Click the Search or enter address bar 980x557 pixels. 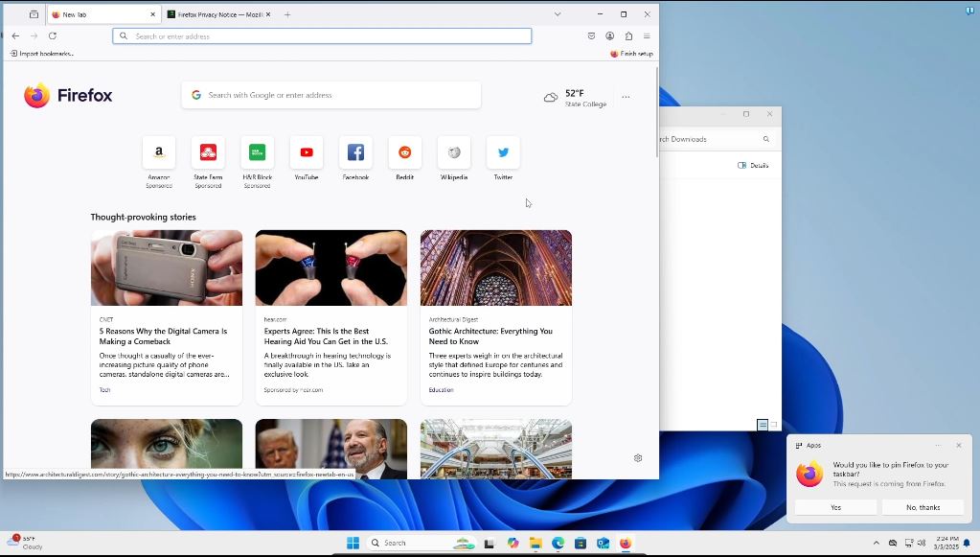[x=322, y=36]
